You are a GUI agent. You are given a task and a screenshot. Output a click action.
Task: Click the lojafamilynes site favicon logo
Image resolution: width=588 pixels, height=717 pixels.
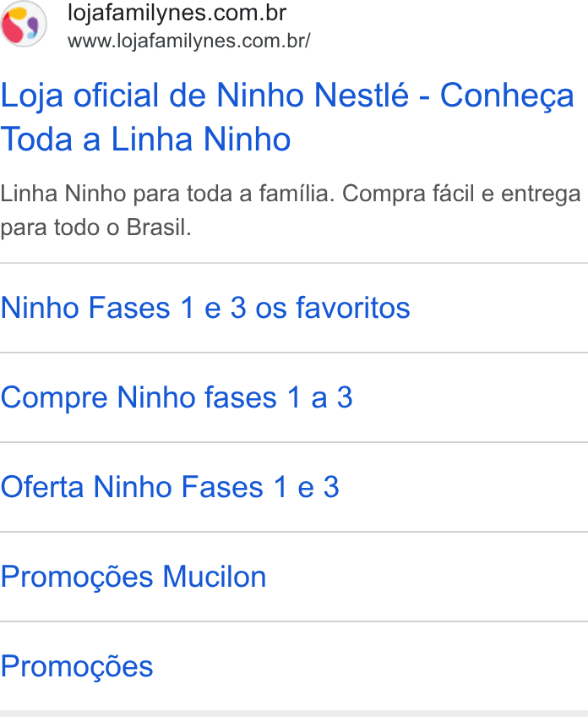click(24, 24)
